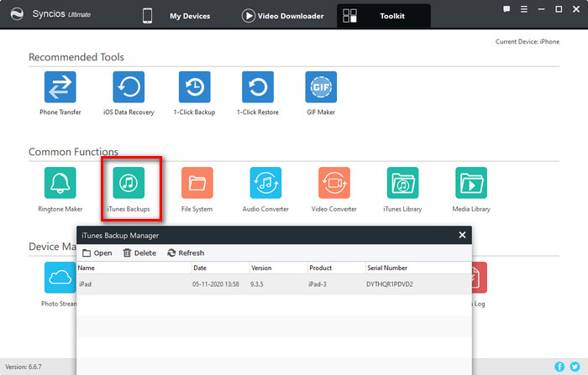Image resolution: width=588 pixels, height=375 pixels.
Task: Open the 1-Click Restore tool
Action: (258, 87)
